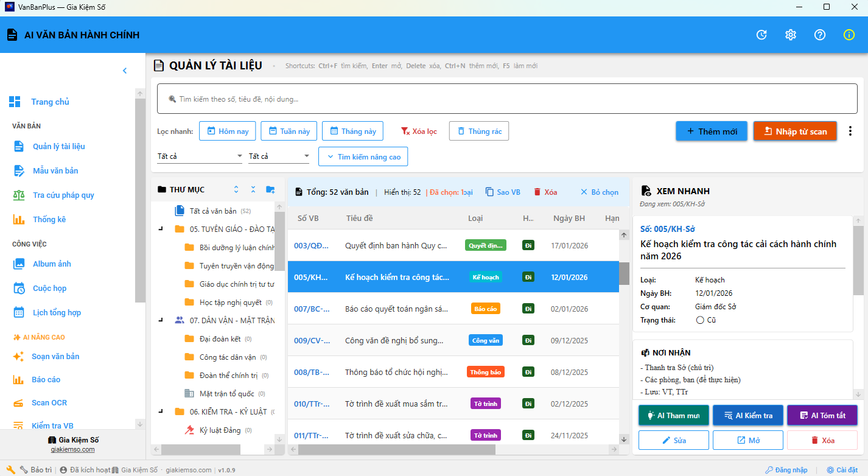Select the Cũ status radio button
The width and height of the screenshot is (868, 476).
coord(699,320)
